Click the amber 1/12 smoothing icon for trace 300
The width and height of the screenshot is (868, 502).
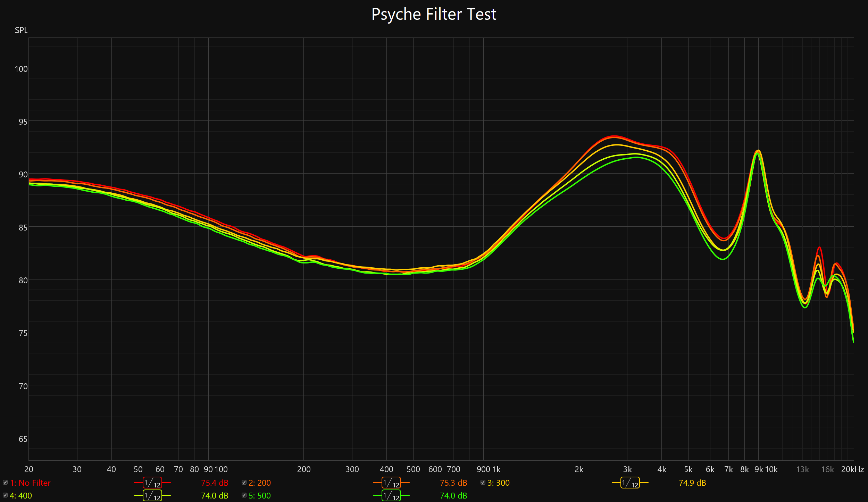point(630,483)
